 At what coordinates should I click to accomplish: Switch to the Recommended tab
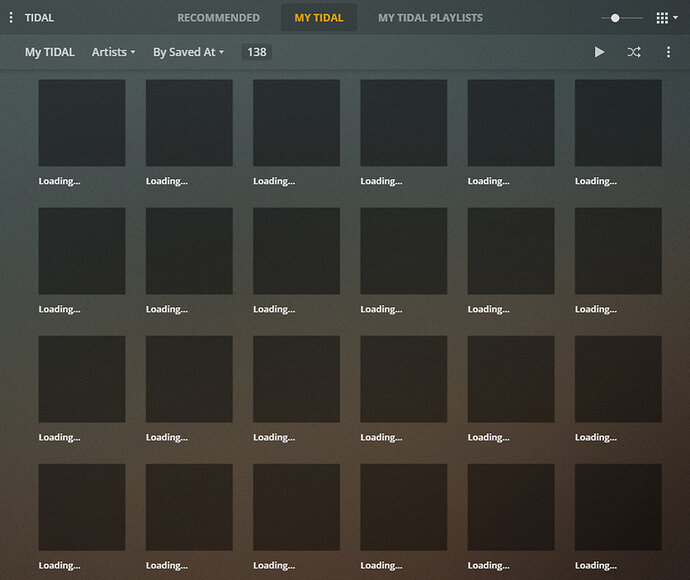(x=218, y=18)
